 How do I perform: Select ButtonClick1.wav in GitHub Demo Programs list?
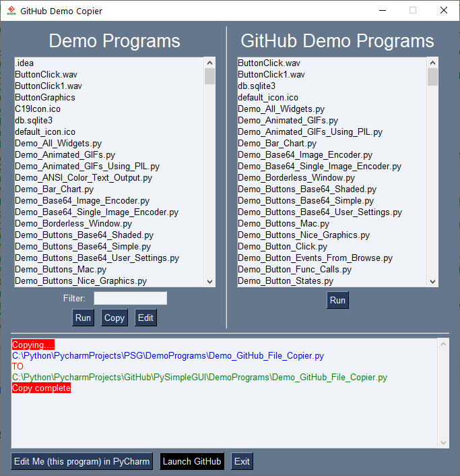tap(332, 75)
